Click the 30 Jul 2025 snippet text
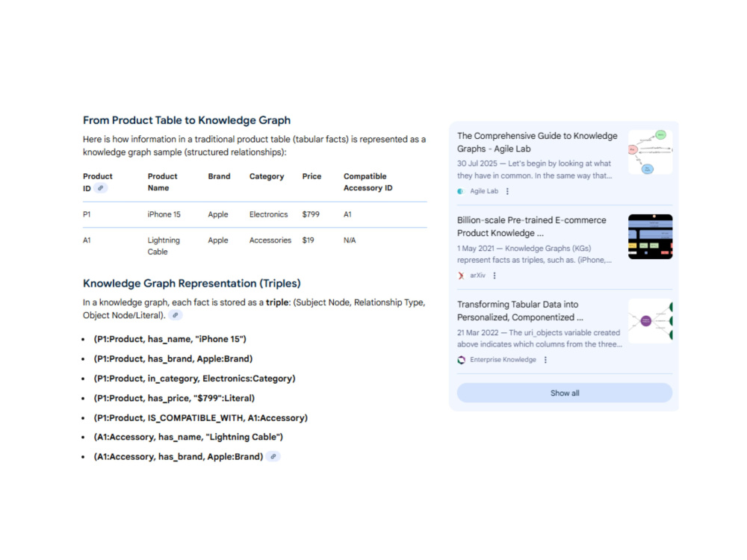The width and height of the screenshot is (747, 560). pyautogui.click(x=534, y=169)
